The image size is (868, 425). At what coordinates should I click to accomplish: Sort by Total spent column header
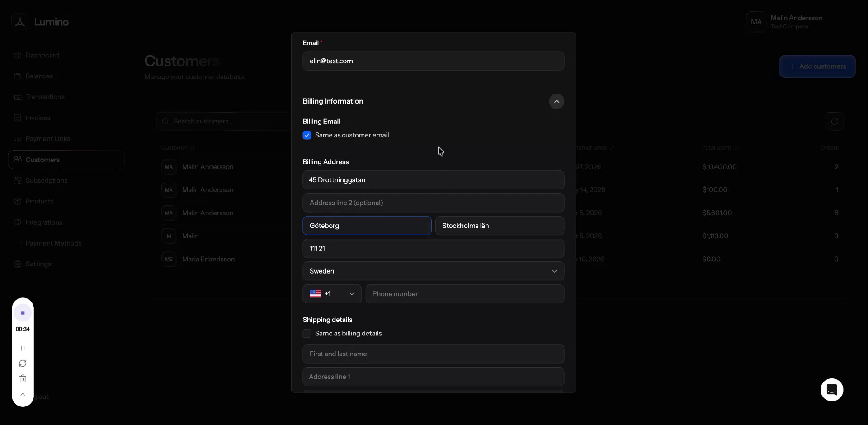pyautogui.click(x=720, y=148)
